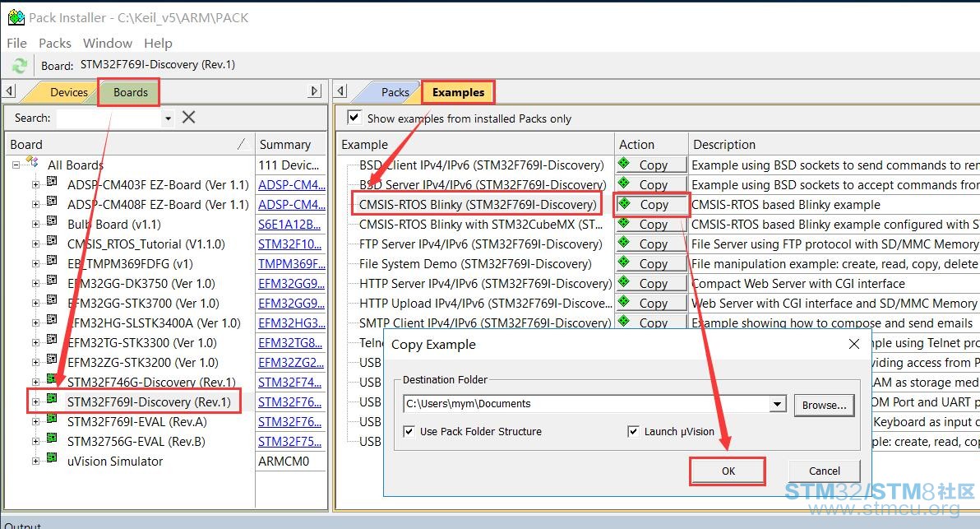This screenshot has height=529, width=980.
Task: Click the left-pane scroll-right tab arrow
Action: [315, 91]
